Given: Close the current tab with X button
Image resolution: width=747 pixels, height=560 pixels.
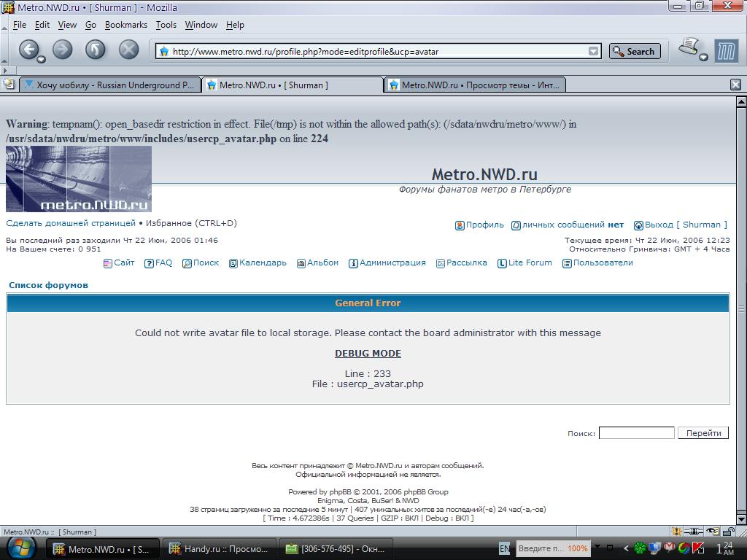Looking at the screenshot, I should (x=735, y=85).
